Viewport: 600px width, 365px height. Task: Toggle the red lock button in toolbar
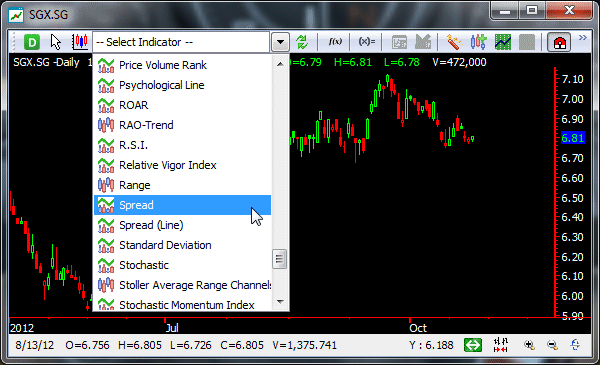(559, 42)
